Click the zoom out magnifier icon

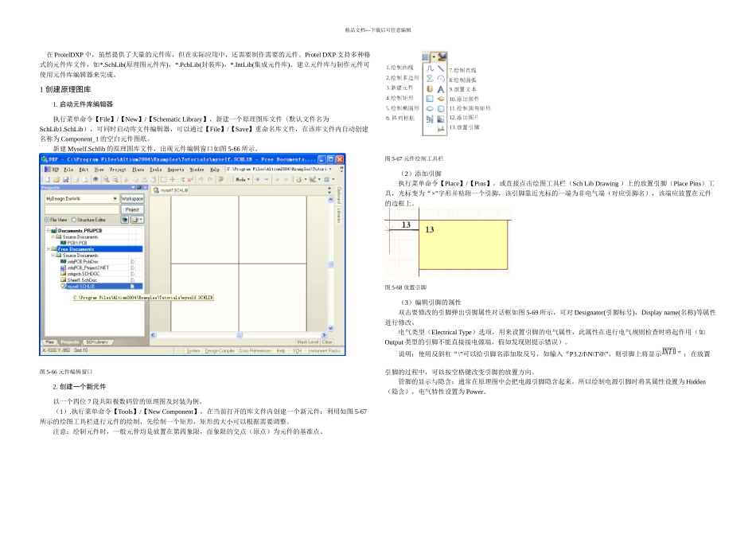click(x=115, y=179)
